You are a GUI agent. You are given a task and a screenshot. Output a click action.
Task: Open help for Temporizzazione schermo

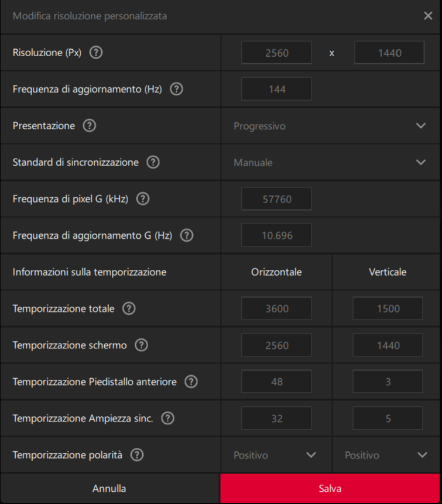[x=141, y=345]
